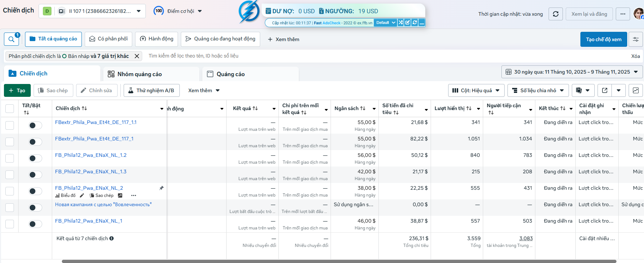This screenshot has width=644, height=263.
Task: Click Xóa to clear the filters
Action: pyautogui.click(x=635, y=56)
